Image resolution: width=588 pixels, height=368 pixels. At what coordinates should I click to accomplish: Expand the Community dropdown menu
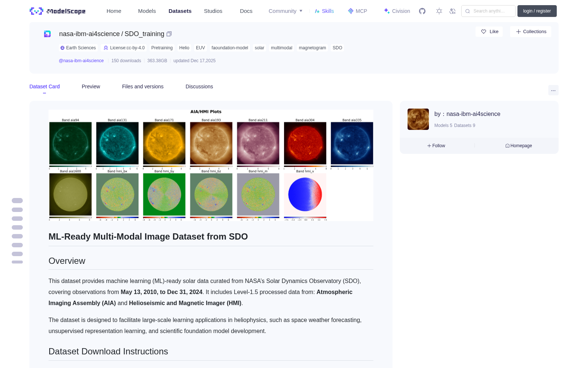pos(286,11)
